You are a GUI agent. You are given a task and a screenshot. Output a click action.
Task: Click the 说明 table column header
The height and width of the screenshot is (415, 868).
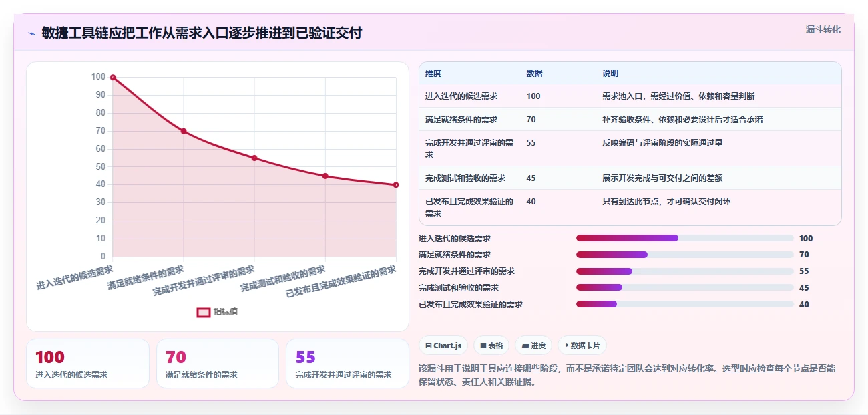click(x=610, y=74)
